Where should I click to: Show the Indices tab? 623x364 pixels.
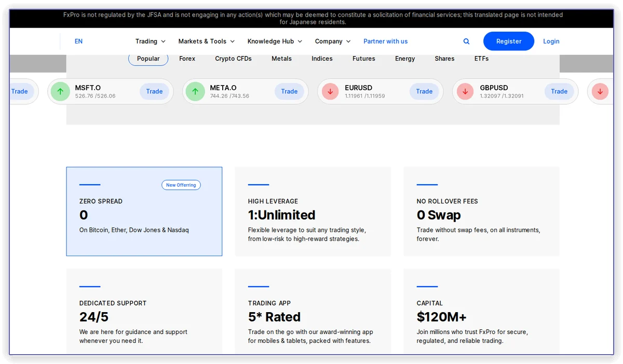point(322,59)
